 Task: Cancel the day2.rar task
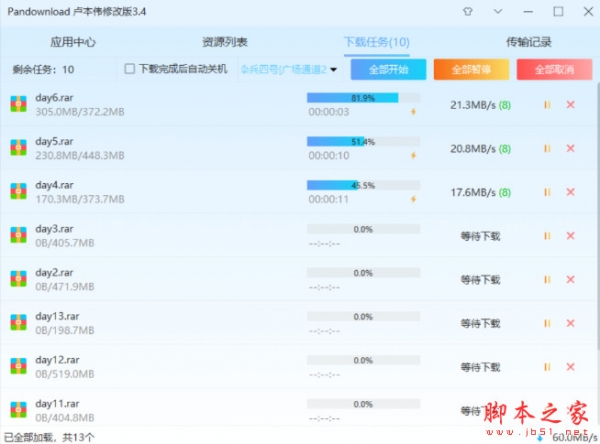coord(571,279)
